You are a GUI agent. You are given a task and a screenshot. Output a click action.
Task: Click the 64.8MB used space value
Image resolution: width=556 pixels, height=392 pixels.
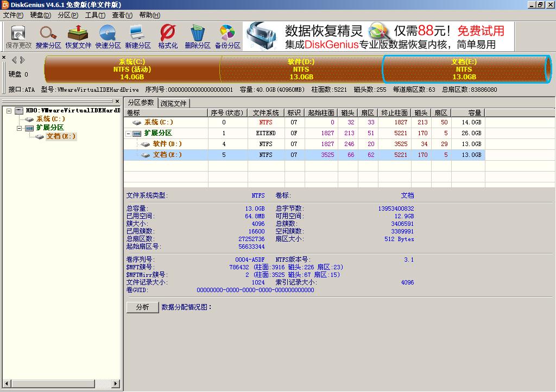point(255,216)
